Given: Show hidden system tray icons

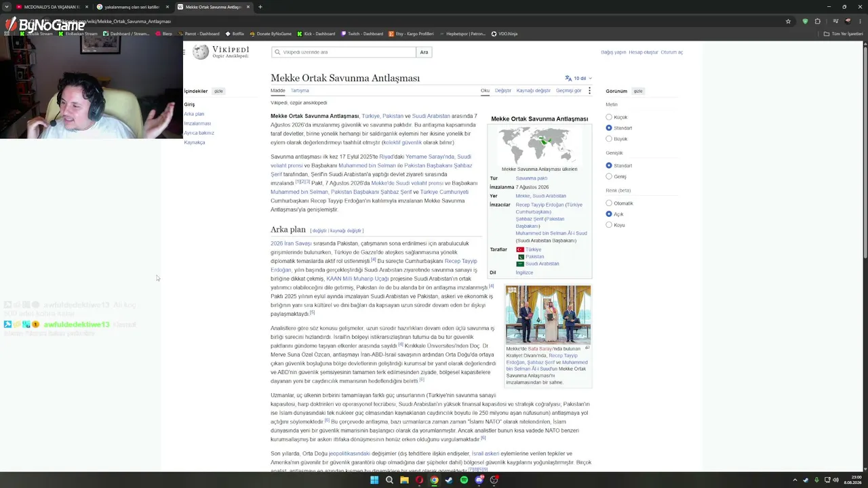Looking at the screenshot, I should pyautogui.click(x=795, y=480).
